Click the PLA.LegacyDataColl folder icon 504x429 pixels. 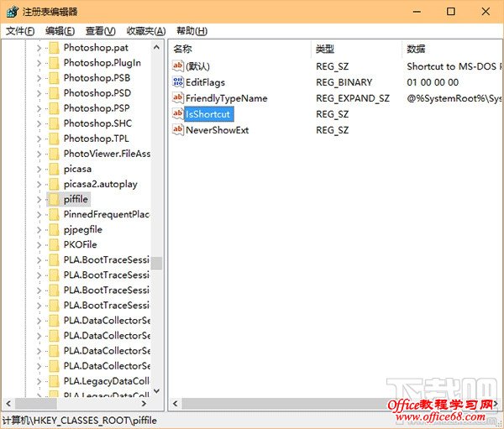click(54, 381)
